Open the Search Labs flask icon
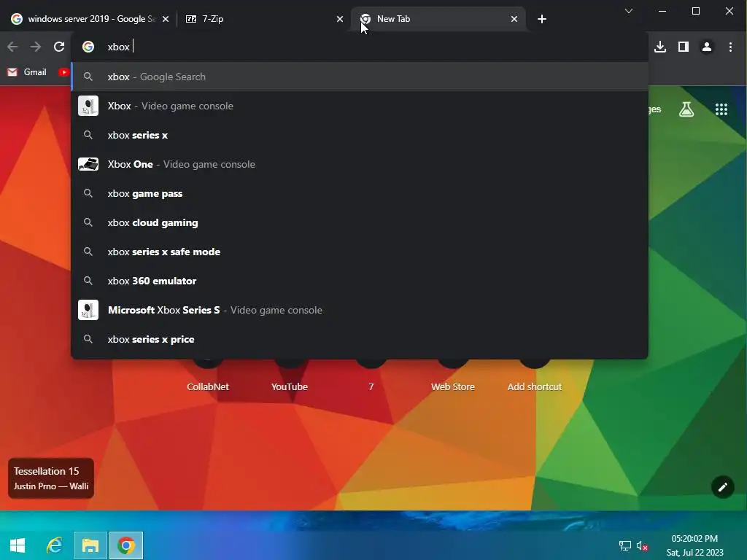This screenshot has height=560, width=747. [686, 109]
